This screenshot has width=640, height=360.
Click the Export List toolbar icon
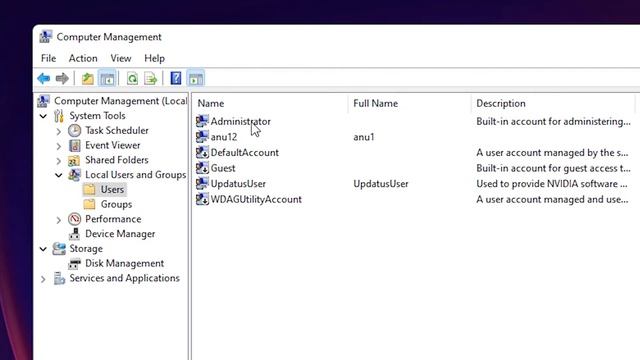point(151,78)
